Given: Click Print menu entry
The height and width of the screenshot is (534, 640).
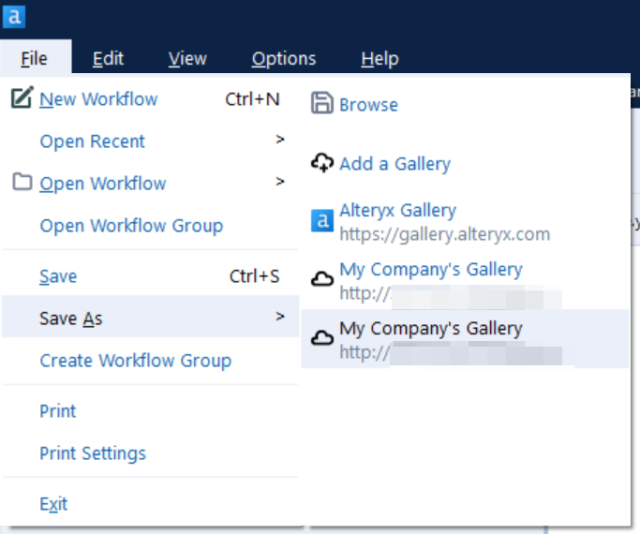Looking at the screenshot, I should point(150,411).
